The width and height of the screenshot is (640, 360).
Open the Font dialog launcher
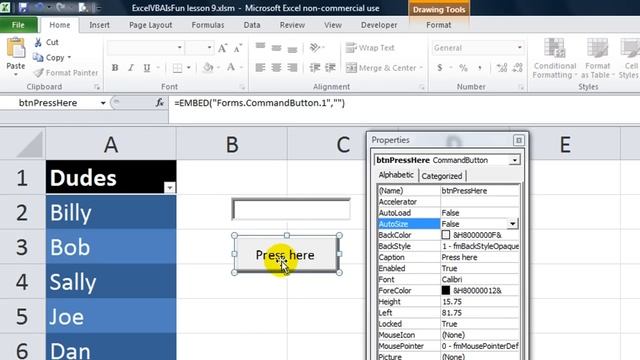242,87
